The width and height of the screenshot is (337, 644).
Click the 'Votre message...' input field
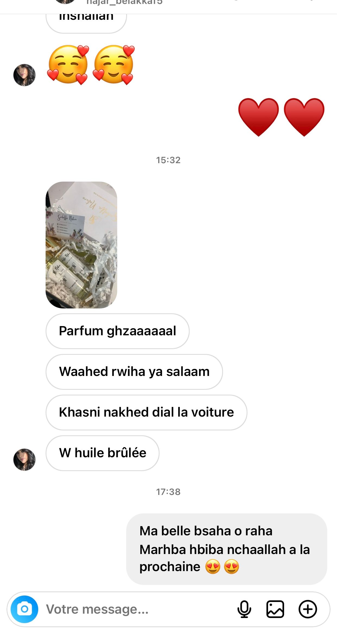coord(136,609)
